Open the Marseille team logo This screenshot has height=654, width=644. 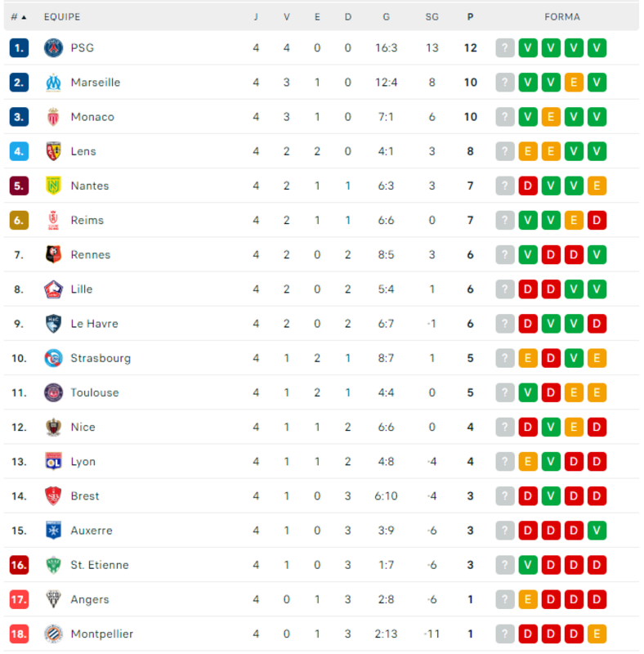pos(53,83)
